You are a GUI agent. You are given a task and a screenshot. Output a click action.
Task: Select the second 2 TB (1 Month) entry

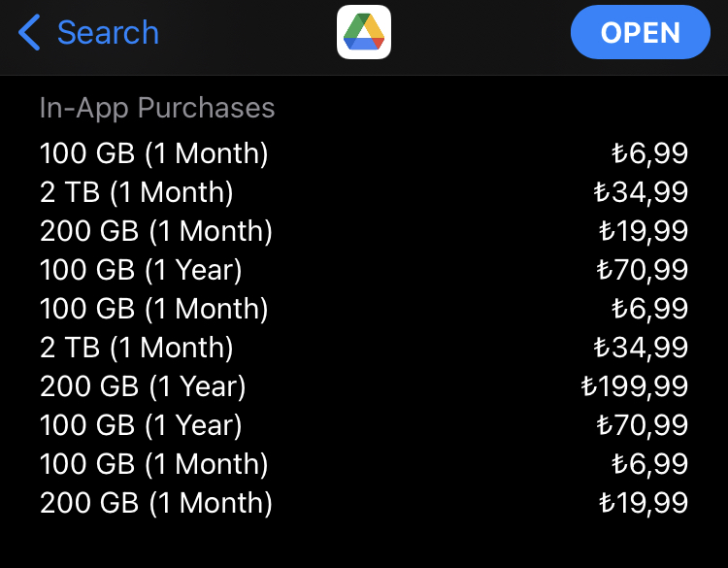pos(364,348)
